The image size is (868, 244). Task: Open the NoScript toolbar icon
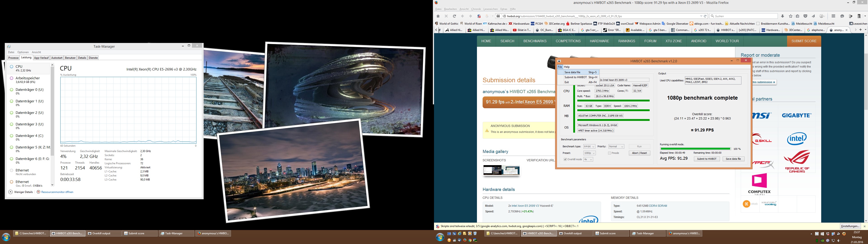(x=479, y=16)
